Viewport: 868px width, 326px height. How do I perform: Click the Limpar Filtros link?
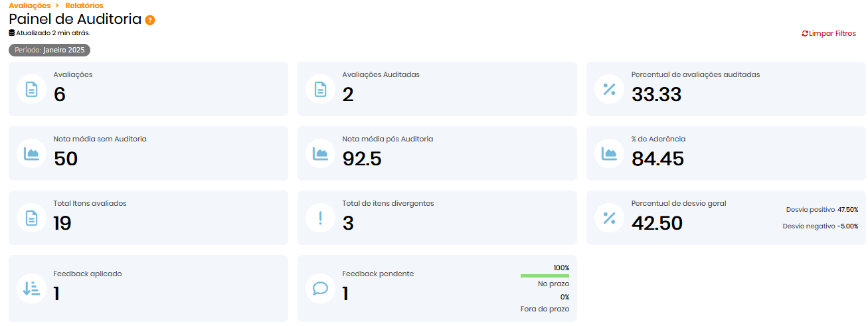pos(829,33)
